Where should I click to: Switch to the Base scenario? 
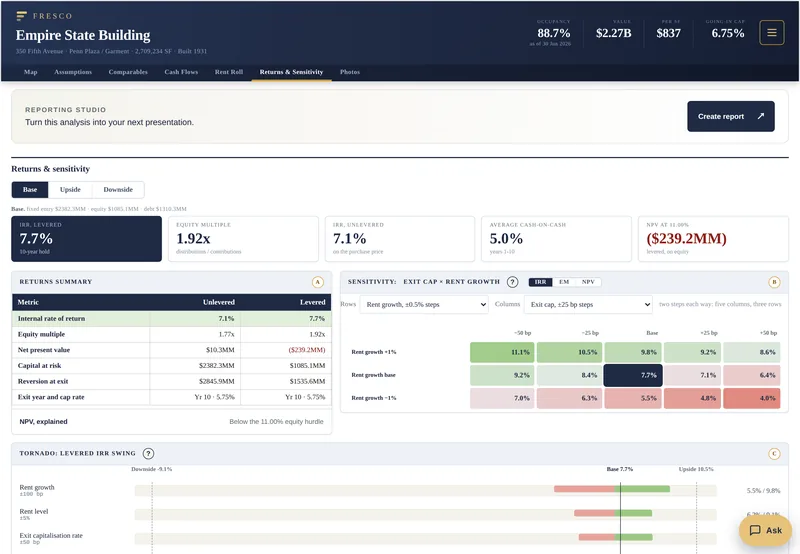point(30,189)
